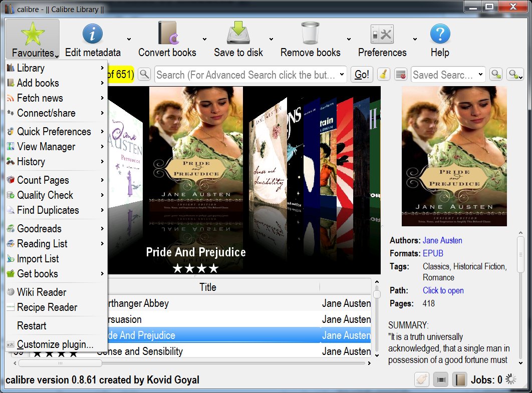This screenshot has width=532, height=393.
Task: Open the EPUB format link
Action: click(433, 253)
